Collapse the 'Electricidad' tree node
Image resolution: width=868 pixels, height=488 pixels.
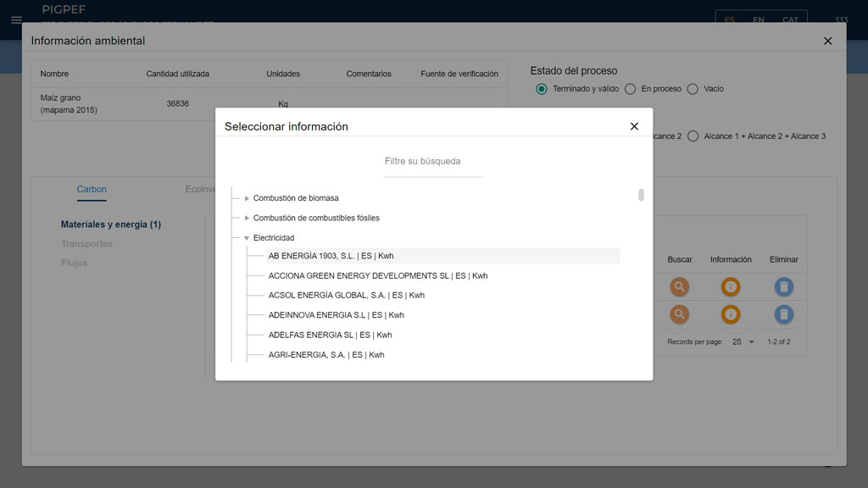click(x=247, y=238)
